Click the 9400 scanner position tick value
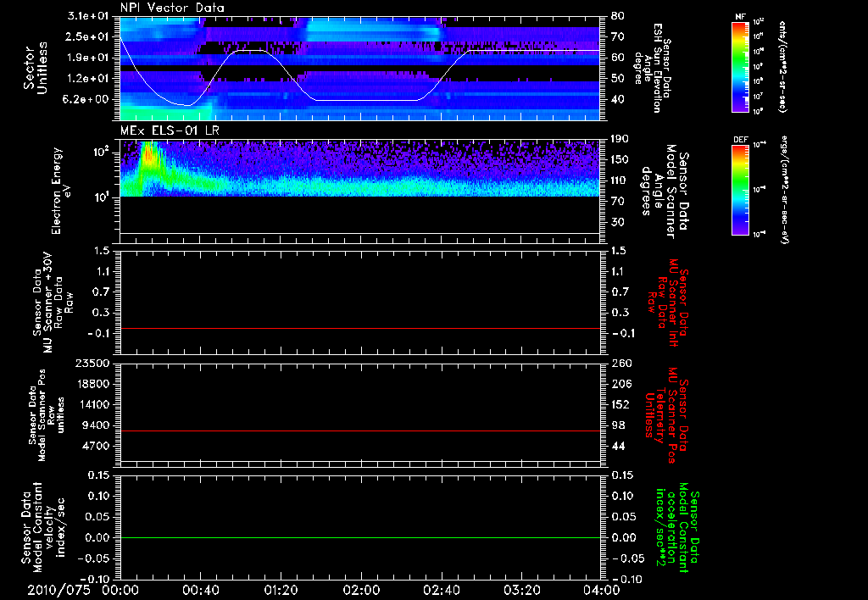The width and height of the screenshot is (868, 600). [95, 425]
